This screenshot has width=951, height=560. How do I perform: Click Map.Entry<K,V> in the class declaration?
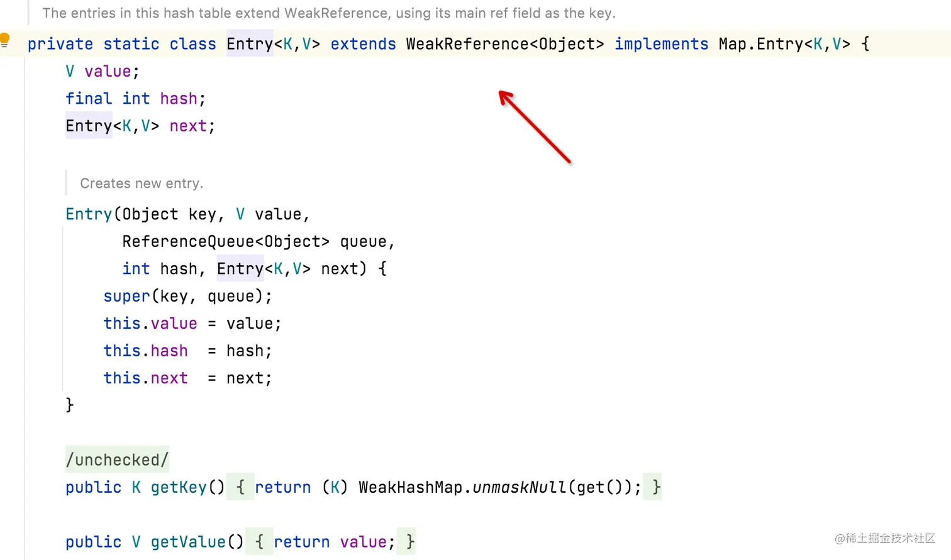(x=784, y=44)
